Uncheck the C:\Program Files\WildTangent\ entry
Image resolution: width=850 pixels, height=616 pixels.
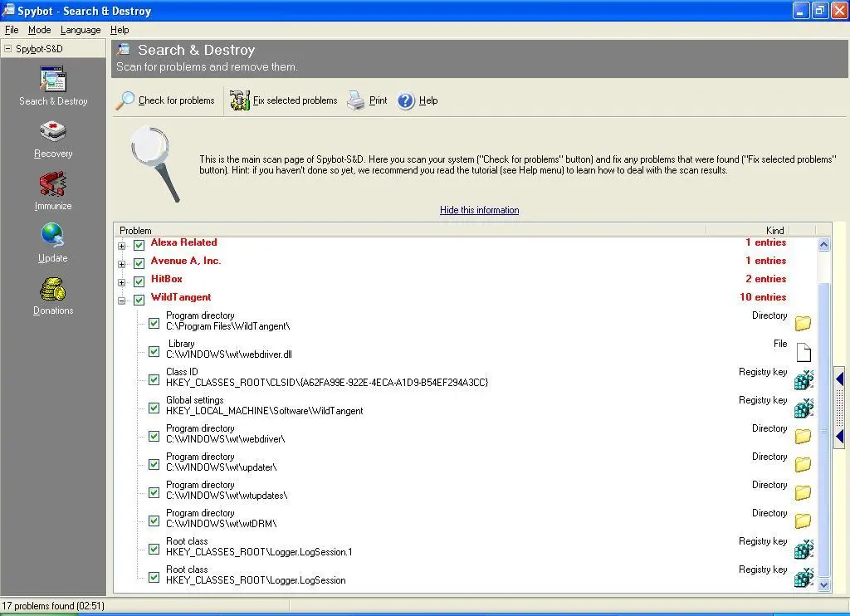(x=154, y=324)
